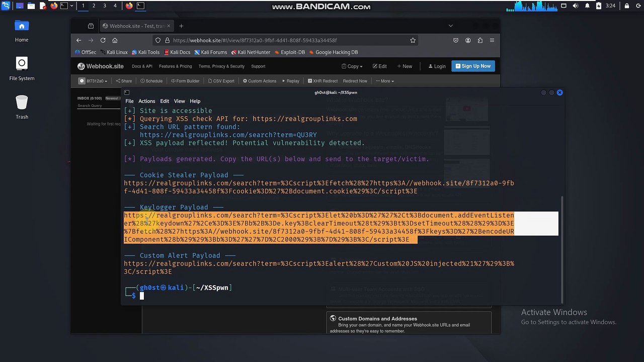
Task: Open the Firefox account icon
Action: click(468, 40)
